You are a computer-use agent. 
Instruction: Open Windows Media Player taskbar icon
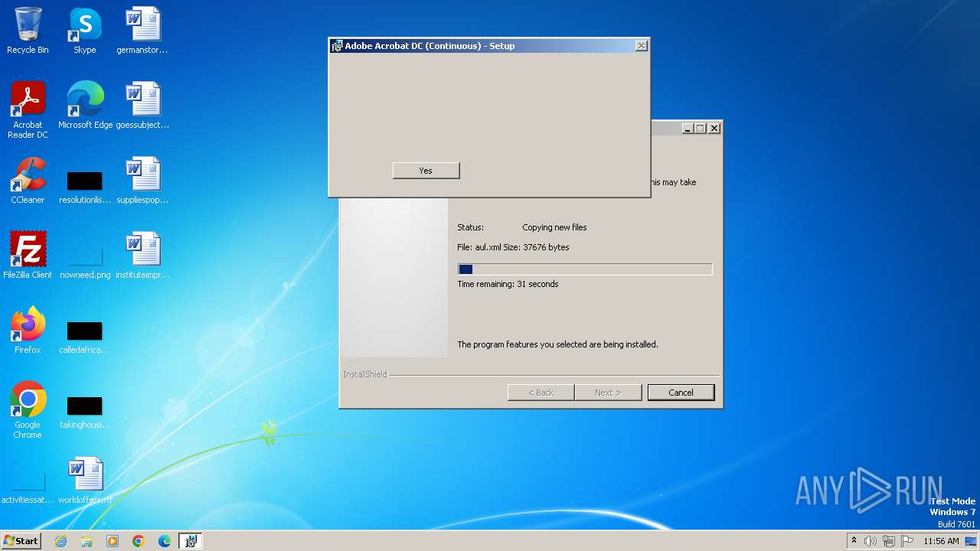113,541
